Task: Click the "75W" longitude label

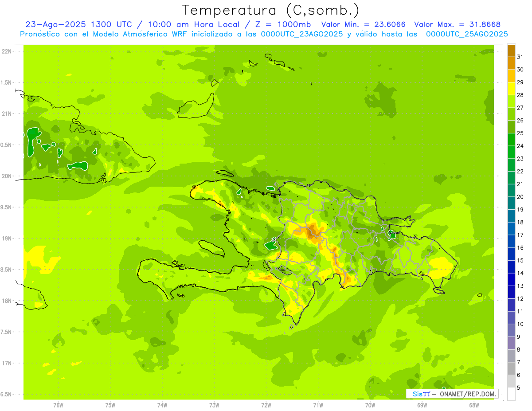Action: (x=110, y=405)
